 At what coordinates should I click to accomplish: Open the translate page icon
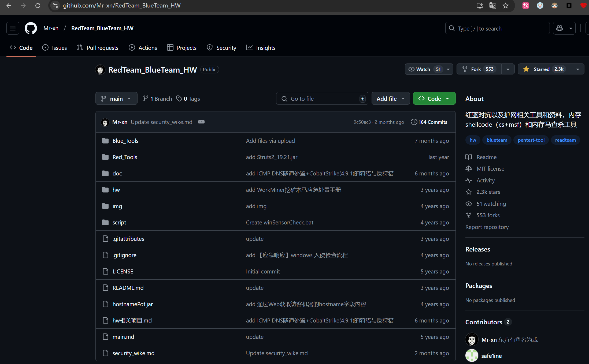[x=492, y=6]
